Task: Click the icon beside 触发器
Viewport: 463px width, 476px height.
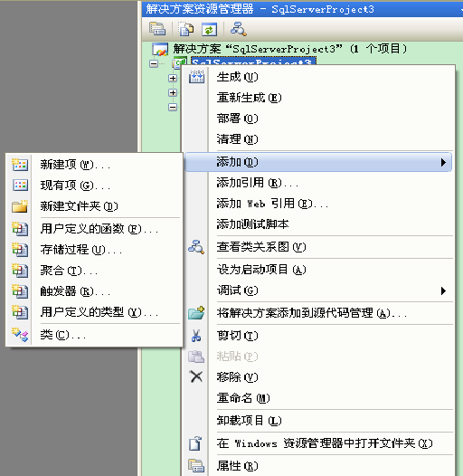Action: click(x=20, y=291)
